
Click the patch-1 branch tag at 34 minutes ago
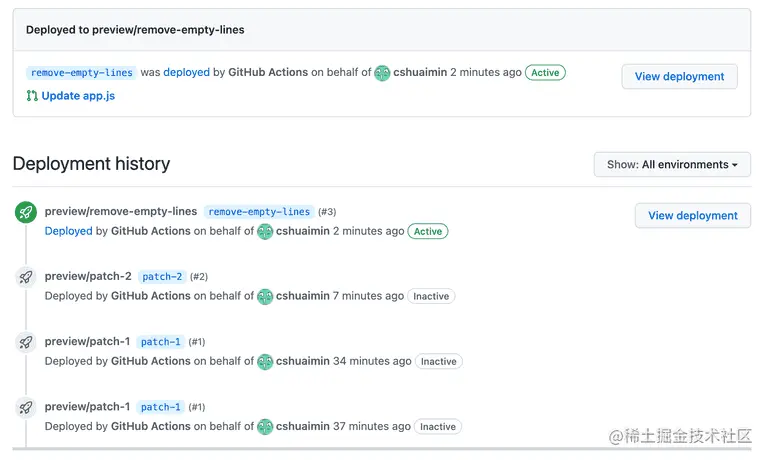[x=160, y=342]
